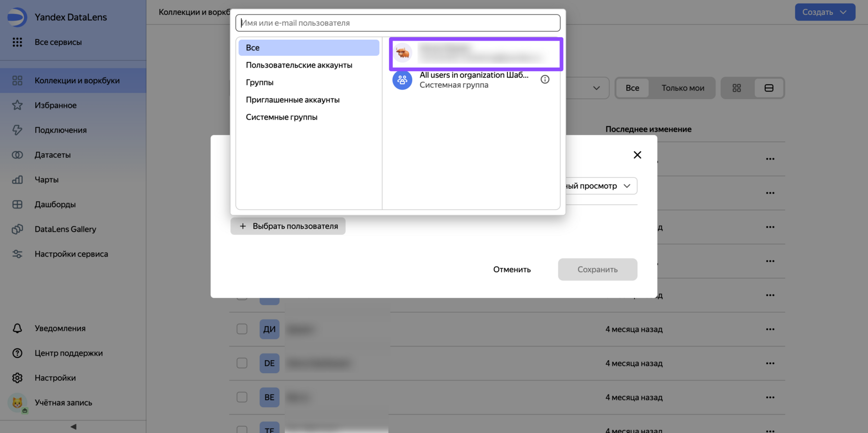Switch to list view layout icon
The height and width of the screenshot is (433, 868).
point(769,88)
